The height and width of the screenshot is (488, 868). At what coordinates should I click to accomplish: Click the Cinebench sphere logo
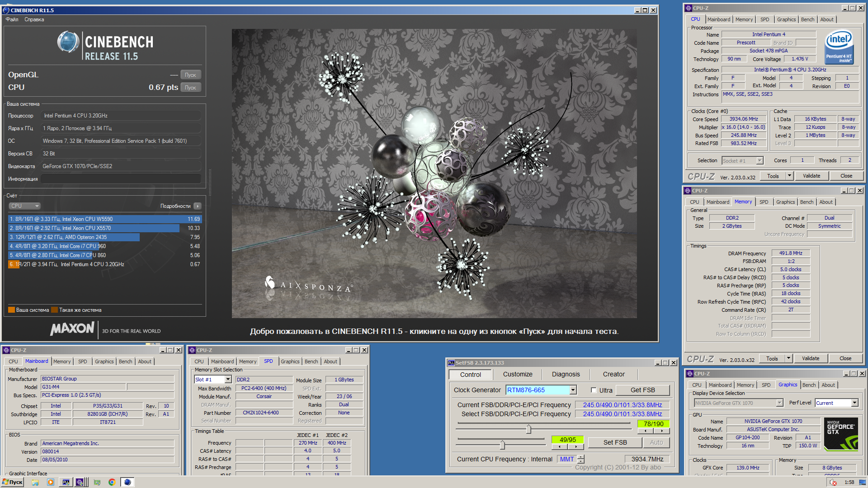[68, 42]
